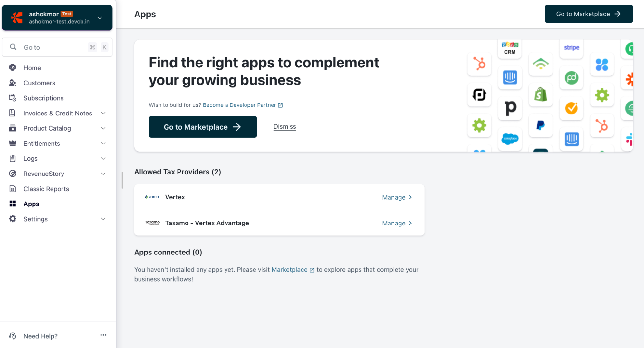Click the Invoices & Credit Notes icon
The height and width of the screenshot is (348, 644).
coord(13,113)
